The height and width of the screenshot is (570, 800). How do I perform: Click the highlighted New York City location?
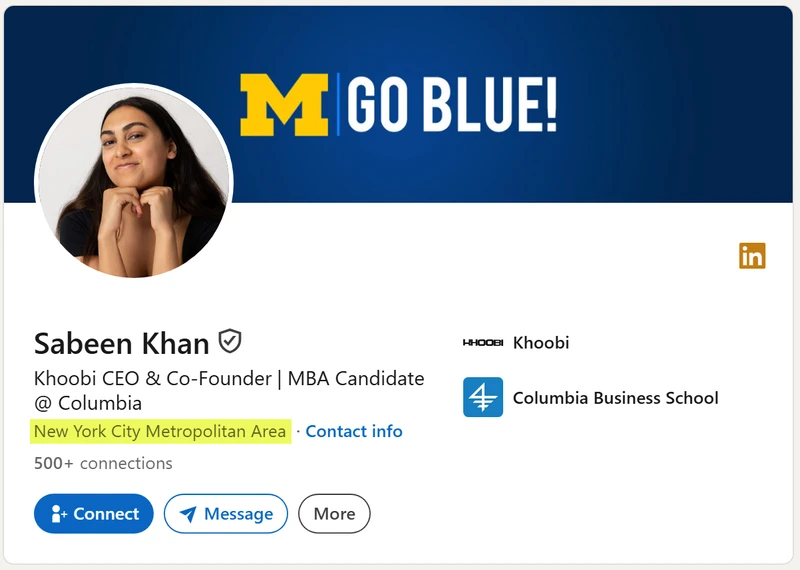pos(160,431)
